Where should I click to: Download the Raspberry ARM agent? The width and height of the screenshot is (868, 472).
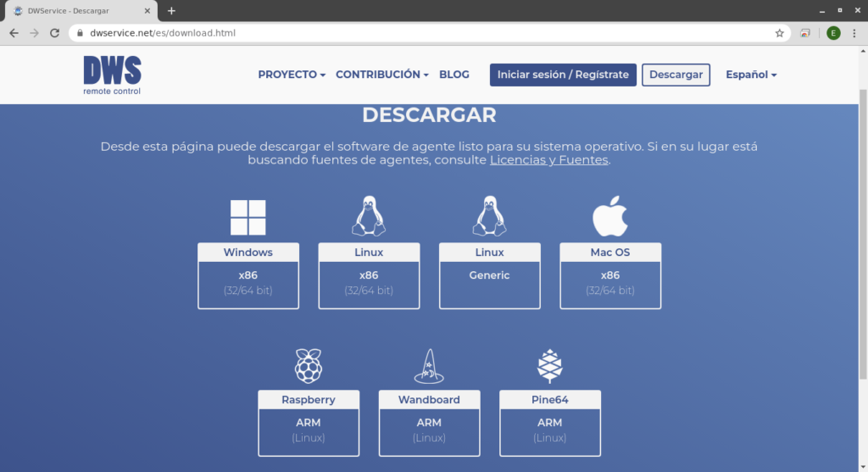309,424
